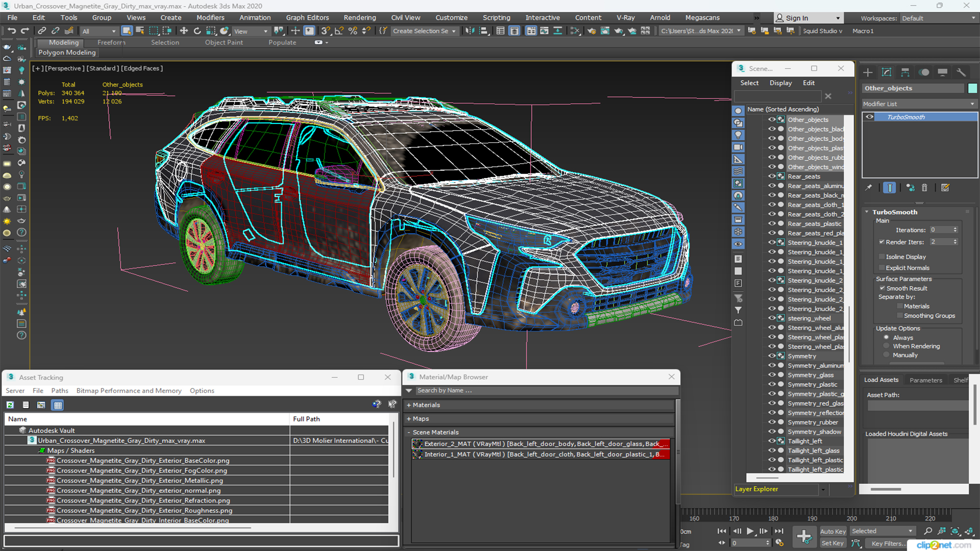This screenshot has width=980, height=551.
Task: Open the Modifier List dropdown
Action: 919,104
